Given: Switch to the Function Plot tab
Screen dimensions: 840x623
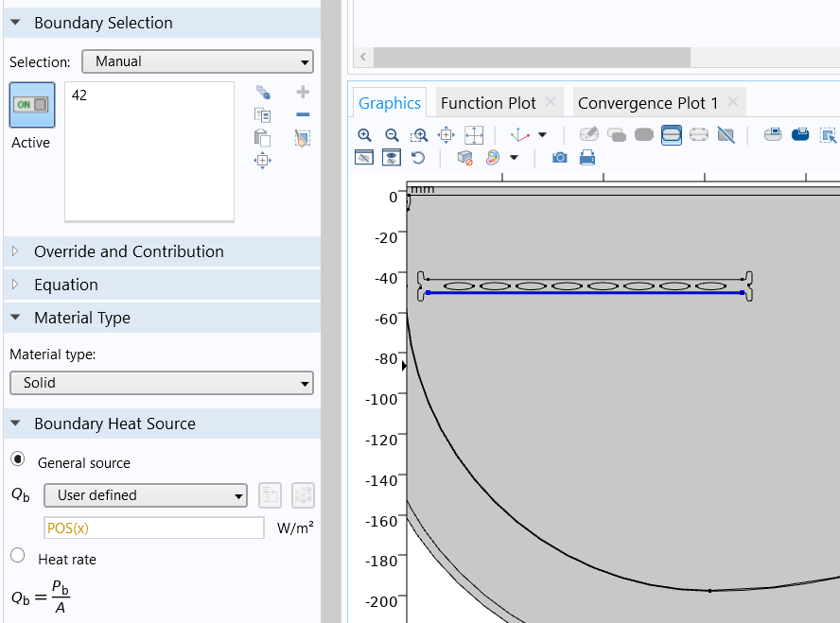Looking at the screenshot, I should 488,103.
